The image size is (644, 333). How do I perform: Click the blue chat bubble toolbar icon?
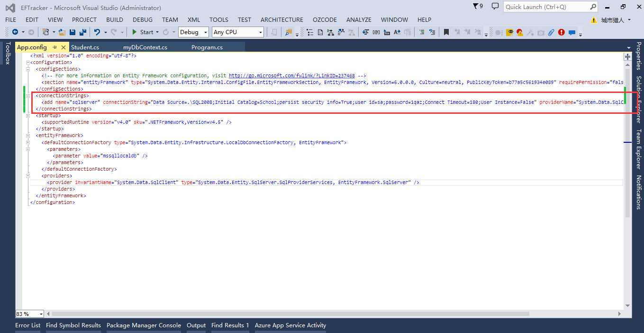[x=571, y=32]
